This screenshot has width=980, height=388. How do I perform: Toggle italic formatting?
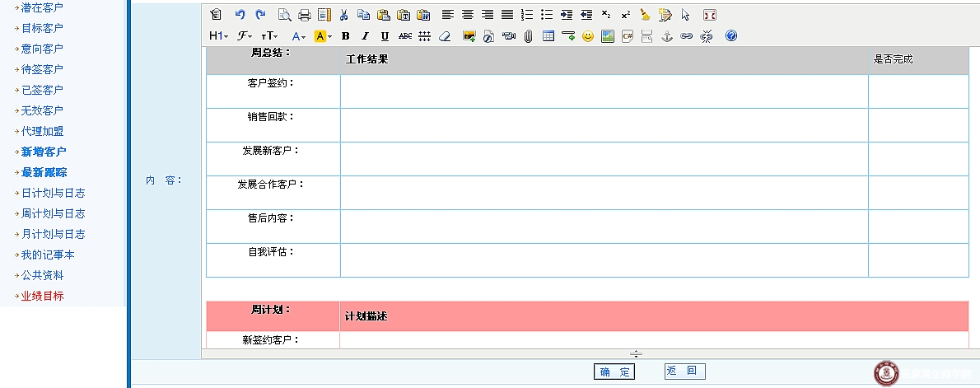pyautogui.click(x=365, y=36)
